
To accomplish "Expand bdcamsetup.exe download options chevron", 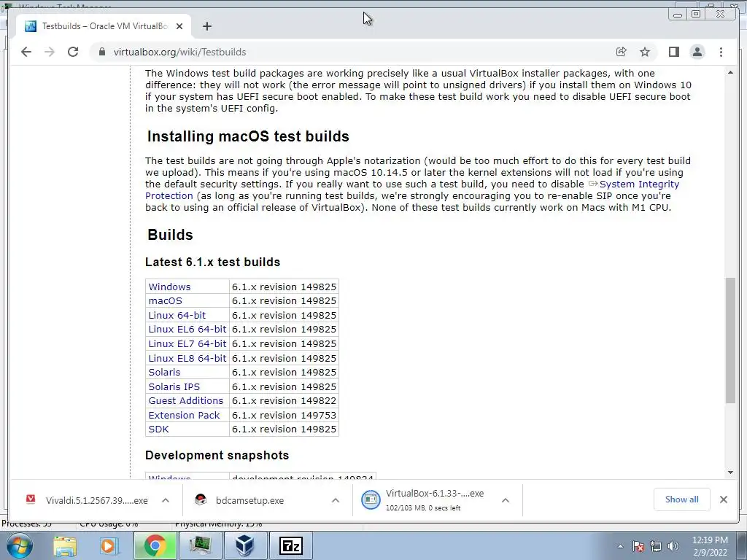I will coord(336,500).
